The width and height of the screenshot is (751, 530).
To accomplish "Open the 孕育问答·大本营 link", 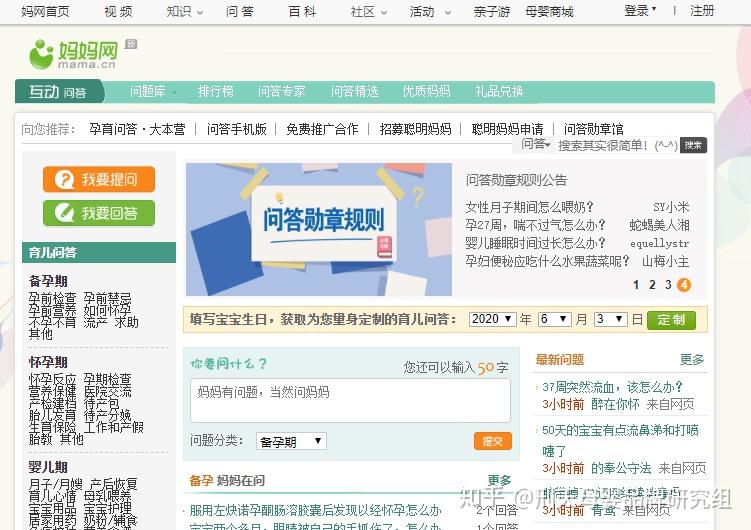I will [x=137, y=129].
